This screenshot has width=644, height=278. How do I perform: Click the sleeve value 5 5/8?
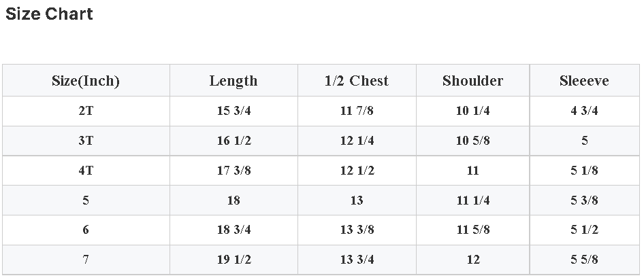coord(584,260)
